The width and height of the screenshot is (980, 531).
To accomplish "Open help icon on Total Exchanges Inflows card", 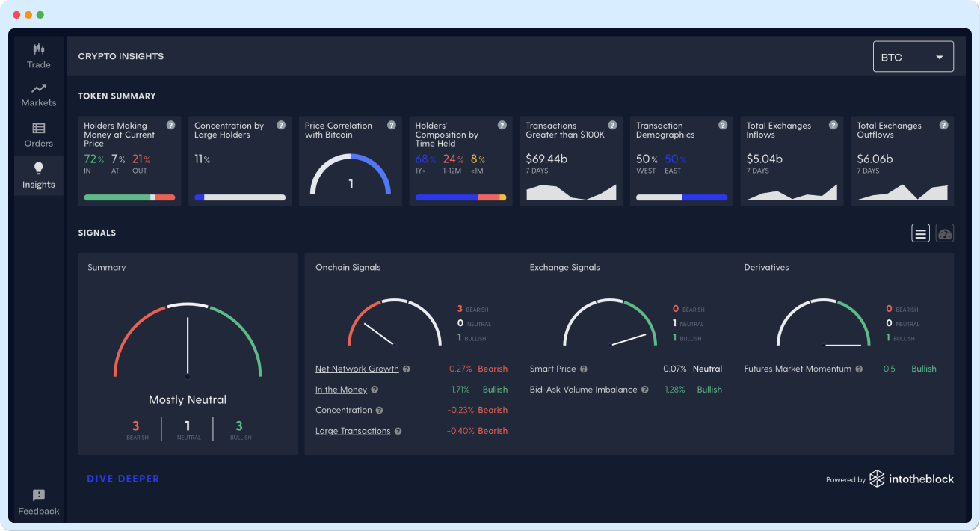I will pos(833,125).
